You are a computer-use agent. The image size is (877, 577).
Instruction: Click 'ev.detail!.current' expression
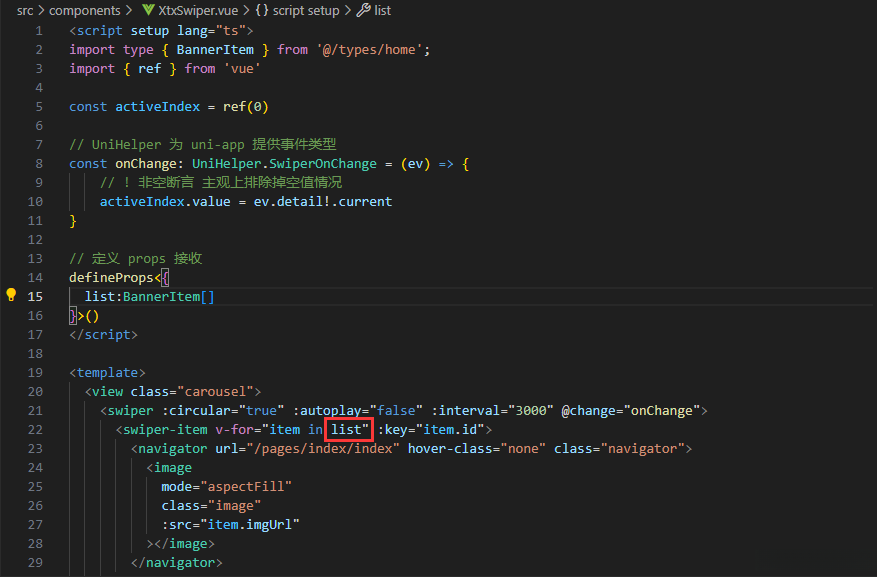[323, 202]
